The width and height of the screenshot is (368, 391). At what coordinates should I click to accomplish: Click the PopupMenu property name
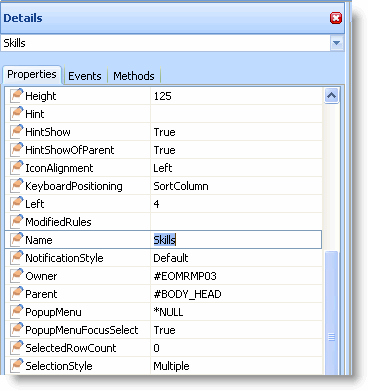(x=53, y=312)
